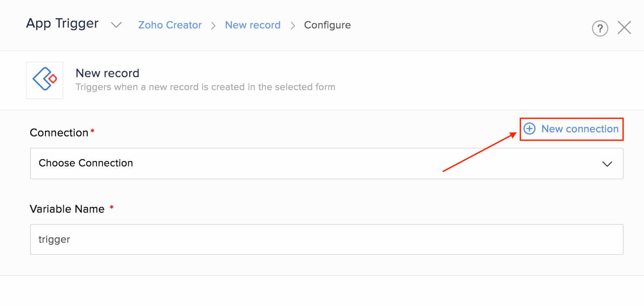Go to Zoho Creator breadcrumb
This screenshot has width=644, height=306.
[170, 25]
